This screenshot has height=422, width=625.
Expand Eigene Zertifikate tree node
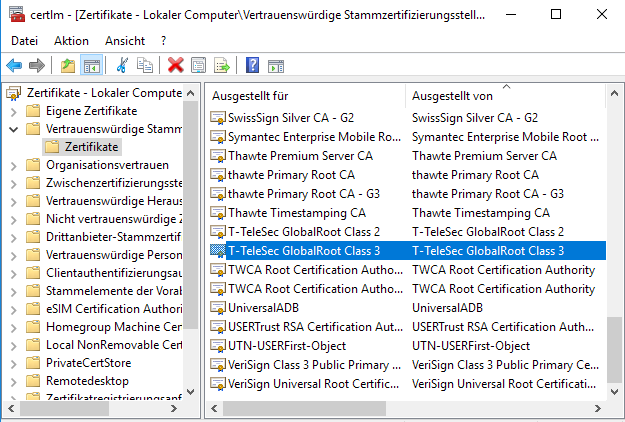(14, 112)
